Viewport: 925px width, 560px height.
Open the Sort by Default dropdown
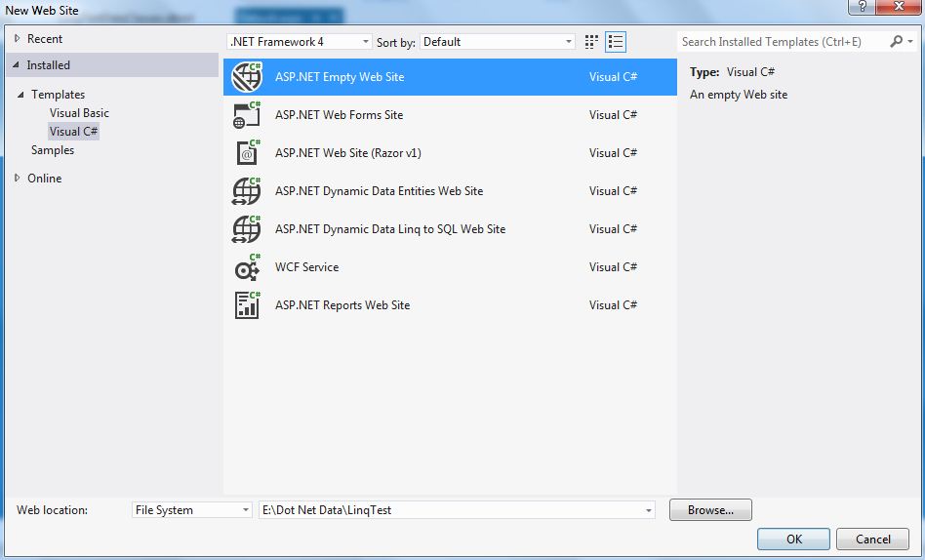pos(498,42)
